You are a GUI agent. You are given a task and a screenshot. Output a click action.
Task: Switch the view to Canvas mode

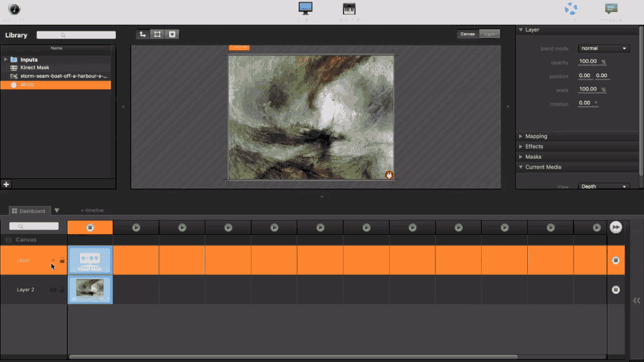click(x=468, y=34)
